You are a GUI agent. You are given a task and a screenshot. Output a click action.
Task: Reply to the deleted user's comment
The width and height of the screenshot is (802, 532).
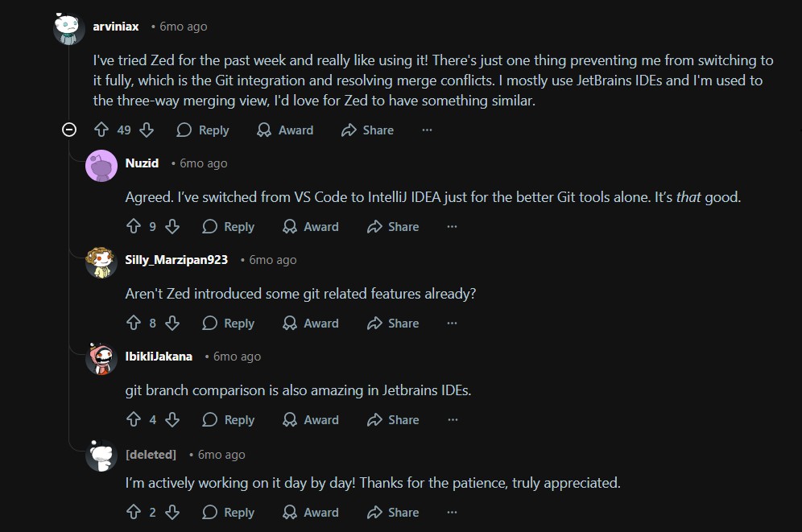(x=229, y=513)
